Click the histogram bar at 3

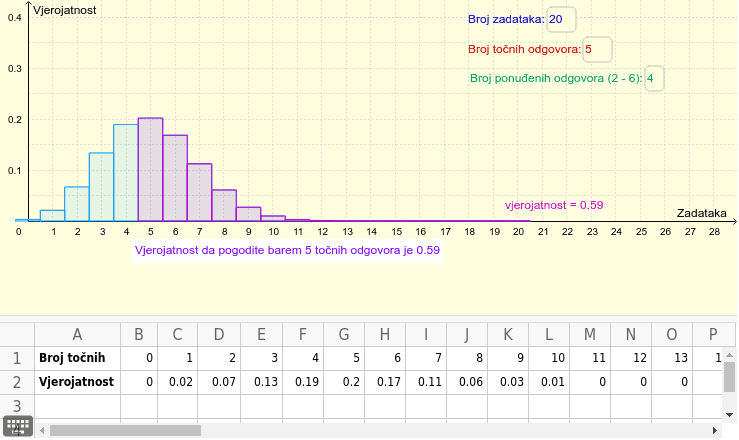(101, 187)
